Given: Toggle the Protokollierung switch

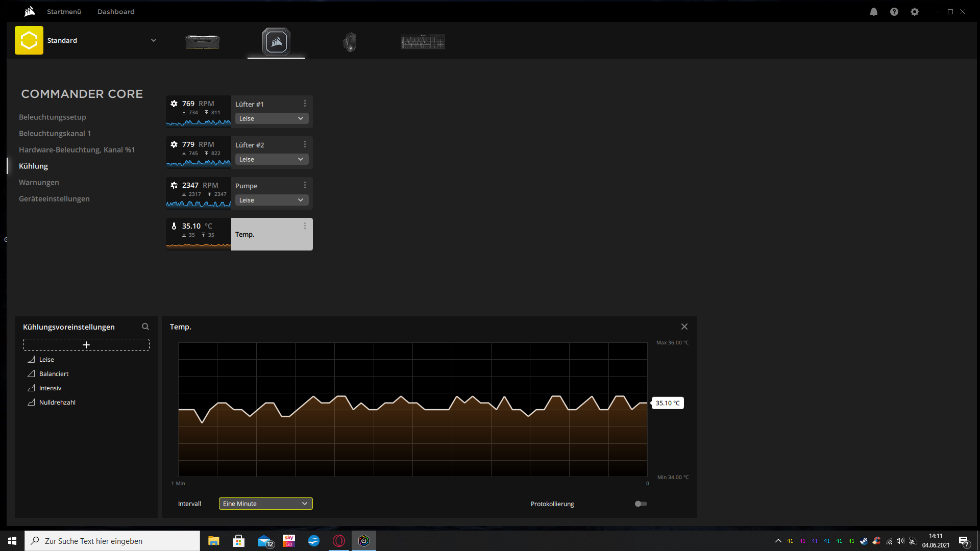Looking at the screenshot, I should click(x=641, y=504).
